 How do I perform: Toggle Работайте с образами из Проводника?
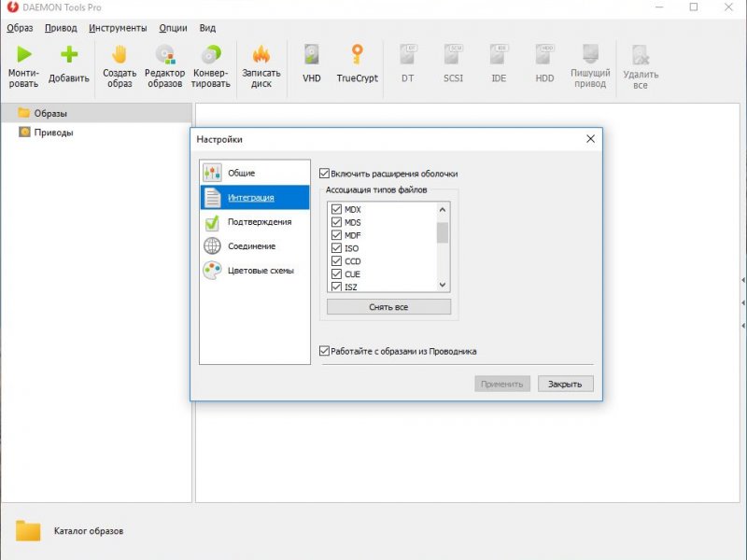click(324, 351)
